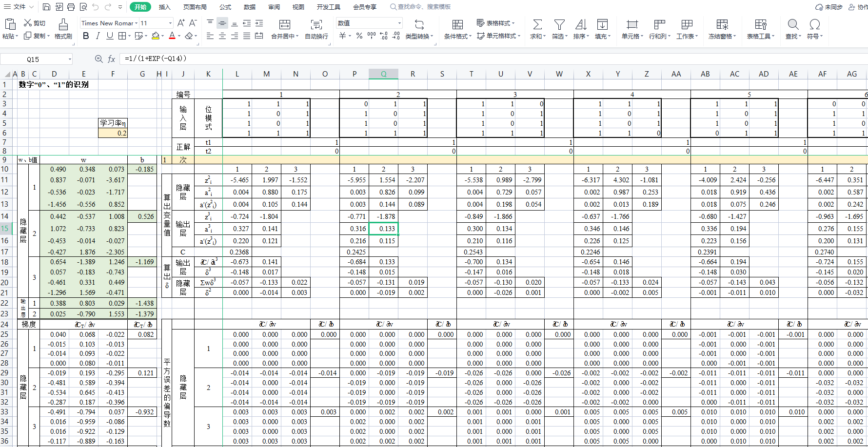
Task: Click the Freeze Panes (冻结窗格) icon
Action: tap(722, 24)
